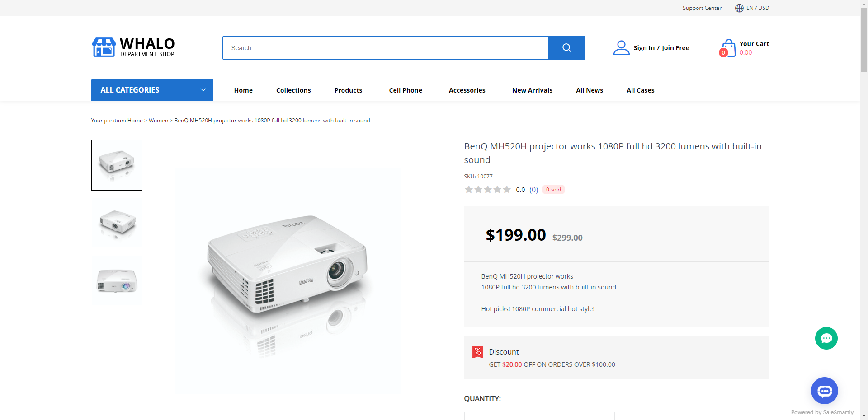Click the star rating icons

tap(487, 190)
